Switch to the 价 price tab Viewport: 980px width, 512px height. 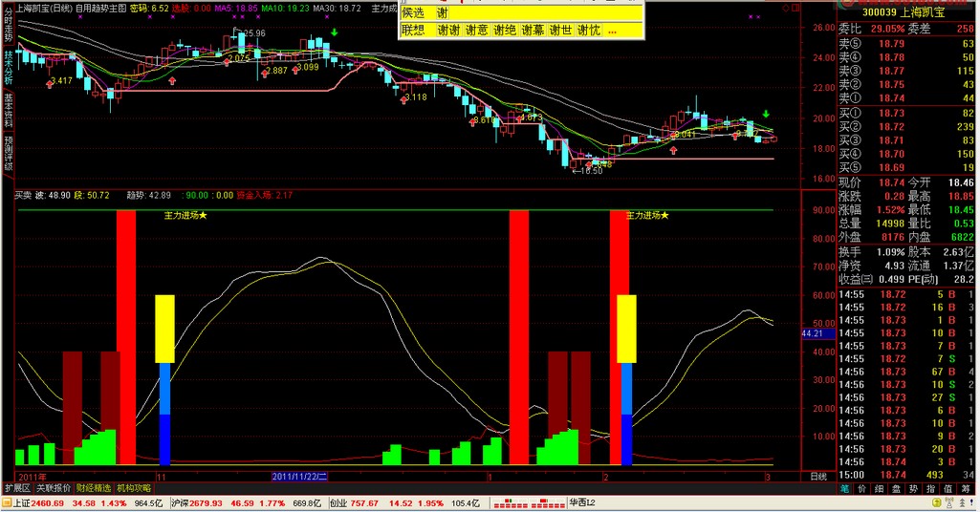[x=861, y=489]
